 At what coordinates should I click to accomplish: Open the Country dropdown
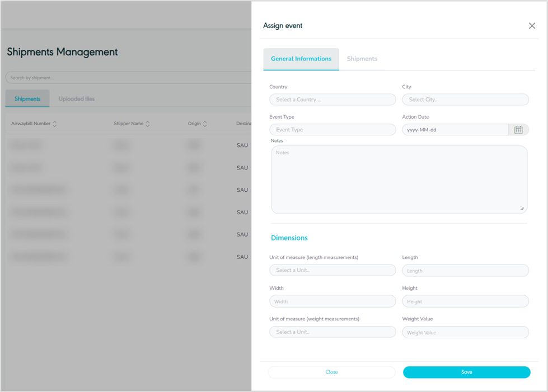click(x=332, y=100)
